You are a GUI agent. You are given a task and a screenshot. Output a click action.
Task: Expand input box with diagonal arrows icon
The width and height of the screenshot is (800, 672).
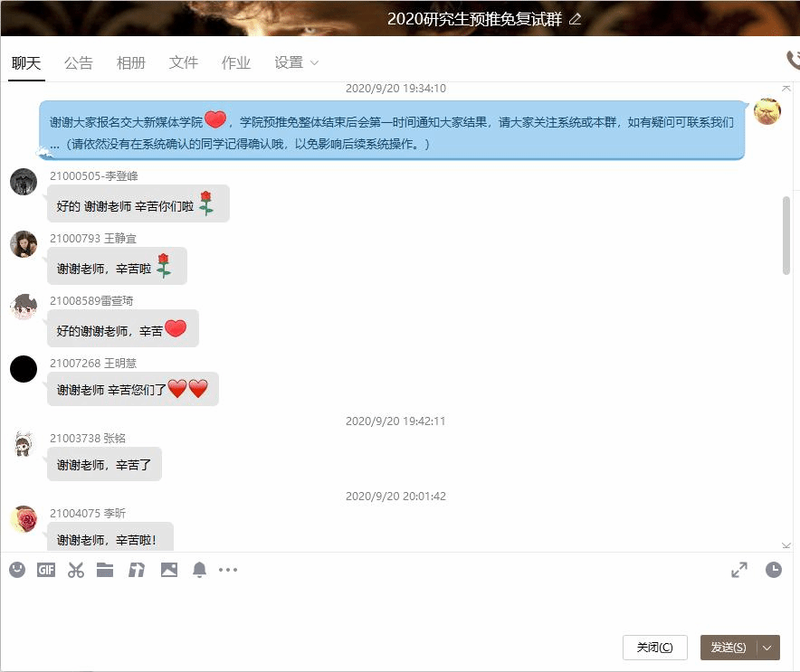[x=739, y=570]
